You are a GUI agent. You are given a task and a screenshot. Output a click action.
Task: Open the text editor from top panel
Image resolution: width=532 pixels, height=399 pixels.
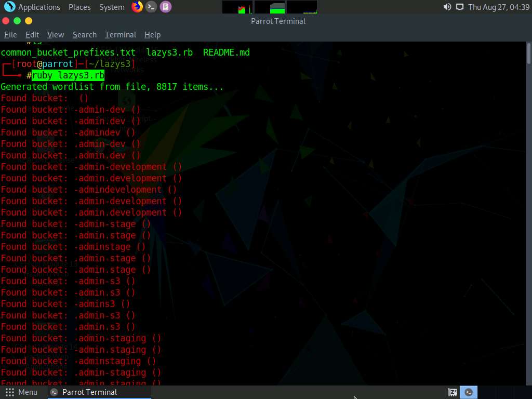[x=166, y=7]
